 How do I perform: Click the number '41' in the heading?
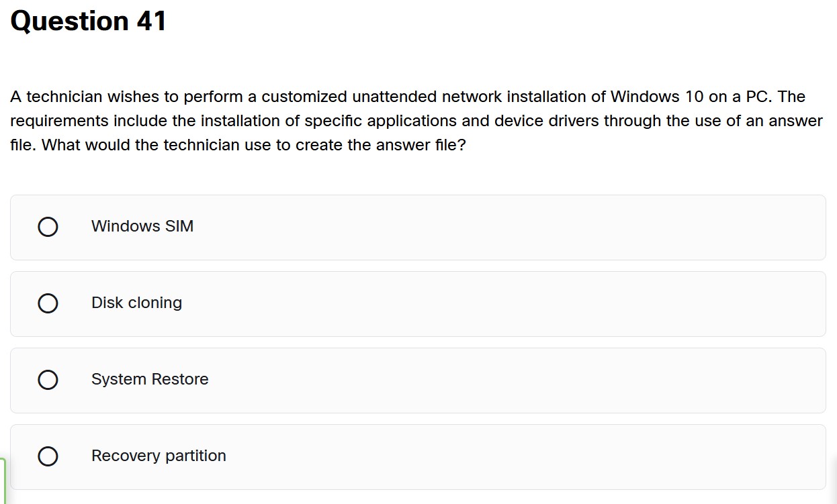click(x=151, y=21)
